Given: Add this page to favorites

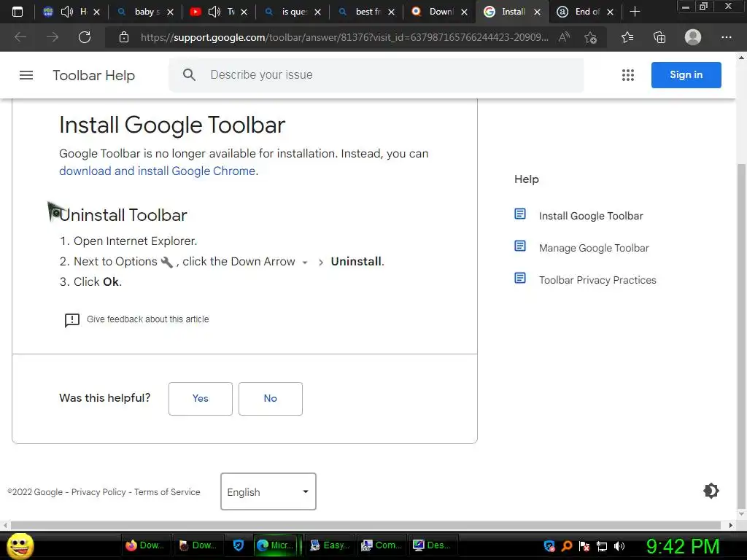Looking at the screenshot, I should [x=591, y=37].
